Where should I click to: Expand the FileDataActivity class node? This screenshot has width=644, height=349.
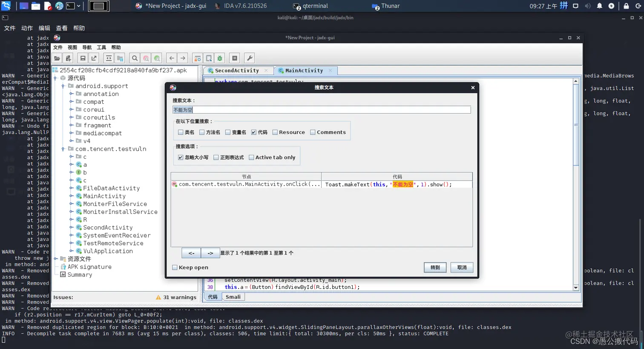coord(71,188)
